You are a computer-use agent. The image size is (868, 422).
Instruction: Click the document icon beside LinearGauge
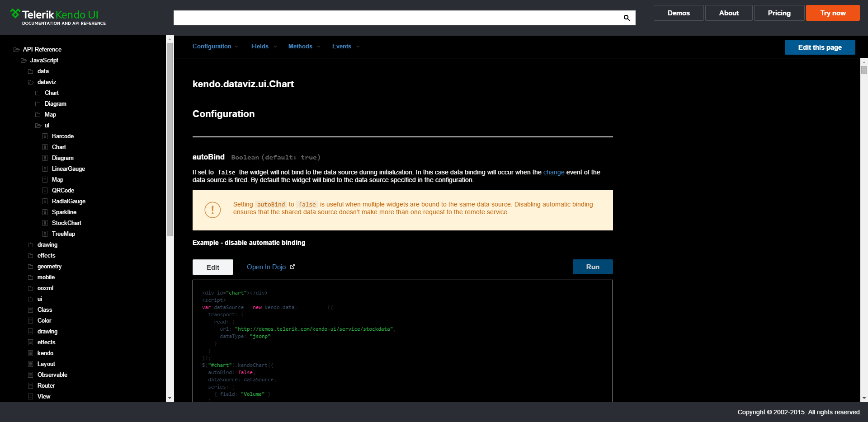(45, 169)
